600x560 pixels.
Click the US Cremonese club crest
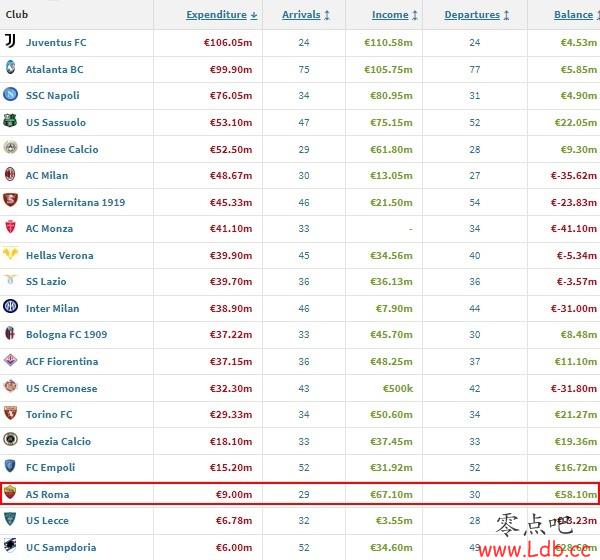10,386
